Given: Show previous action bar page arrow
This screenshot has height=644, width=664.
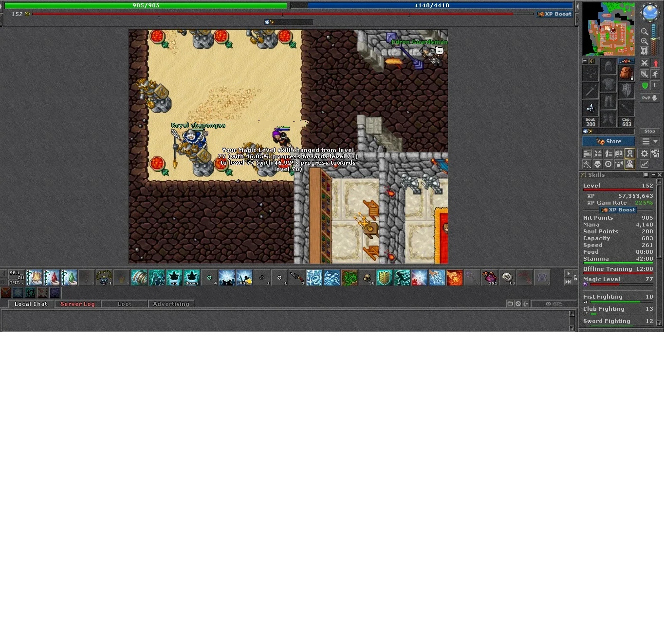Looking at the screenshot, I should click(x=4, y=274).
